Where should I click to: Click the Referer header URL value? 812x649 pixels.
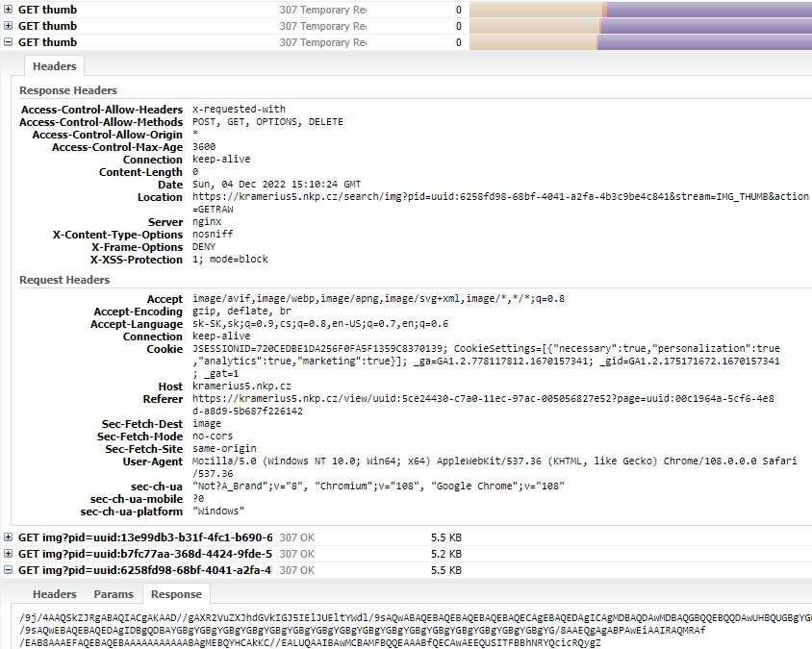click(483, 398)
